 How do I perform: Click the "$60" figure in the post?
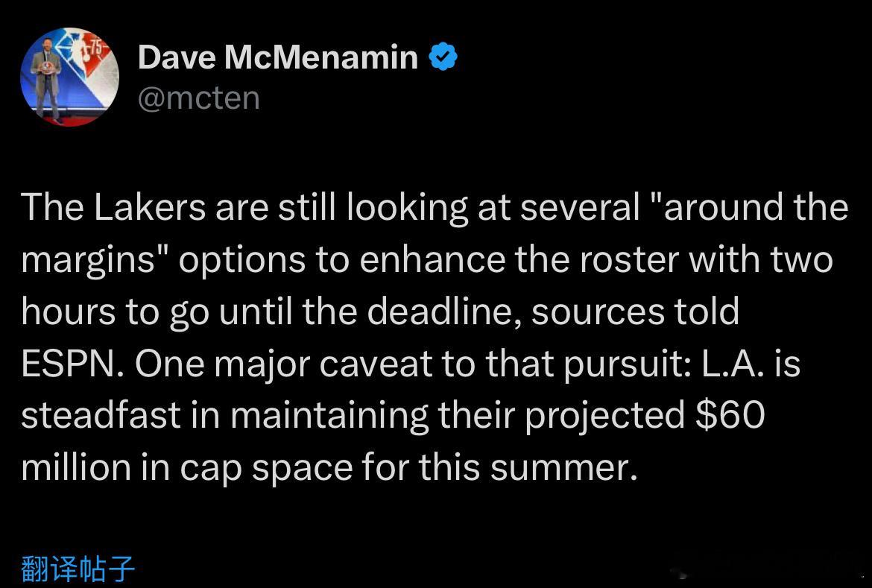coord(730,415)
